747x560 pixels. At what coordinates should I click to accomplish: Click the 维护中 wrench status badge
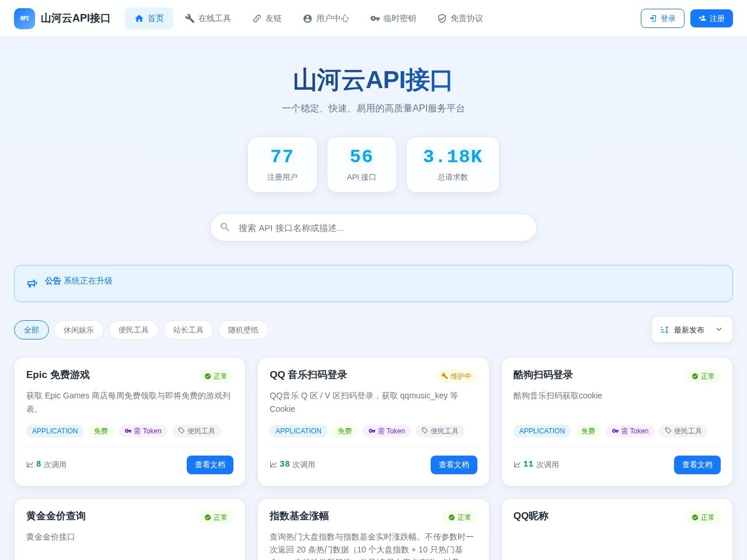456,376
